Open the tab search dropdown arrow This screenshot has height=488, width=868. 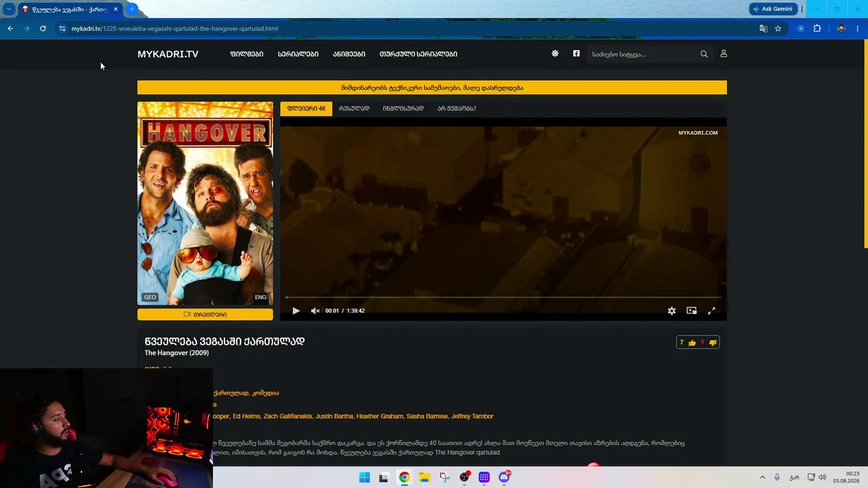pyautogui.click(x=9, y=9)
